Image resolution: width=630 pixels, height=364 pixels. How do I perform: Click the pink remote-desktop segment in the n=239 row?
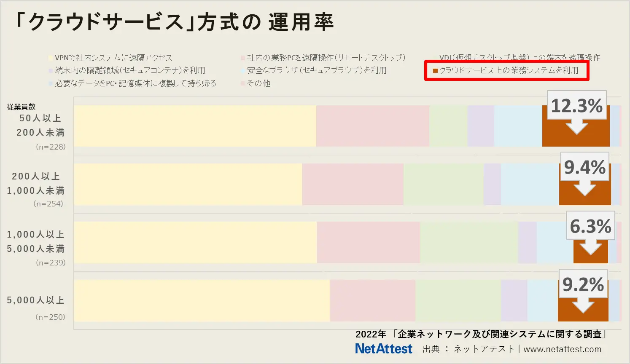point(369,243)
